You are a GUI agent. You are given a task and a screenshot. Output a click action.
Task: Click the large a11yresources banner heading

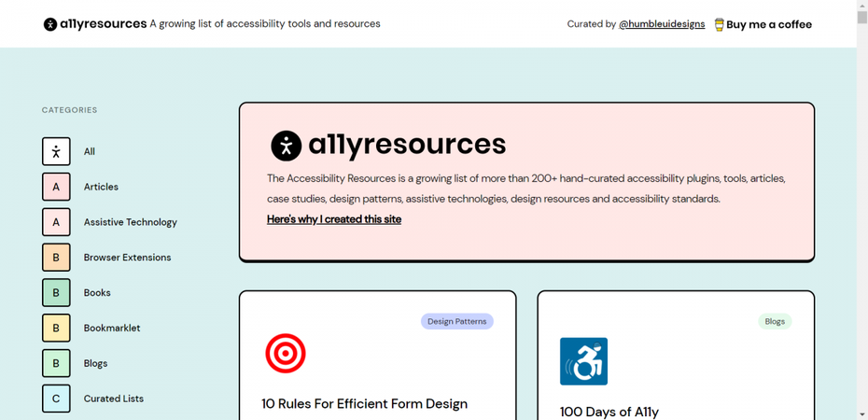point(407,145)
